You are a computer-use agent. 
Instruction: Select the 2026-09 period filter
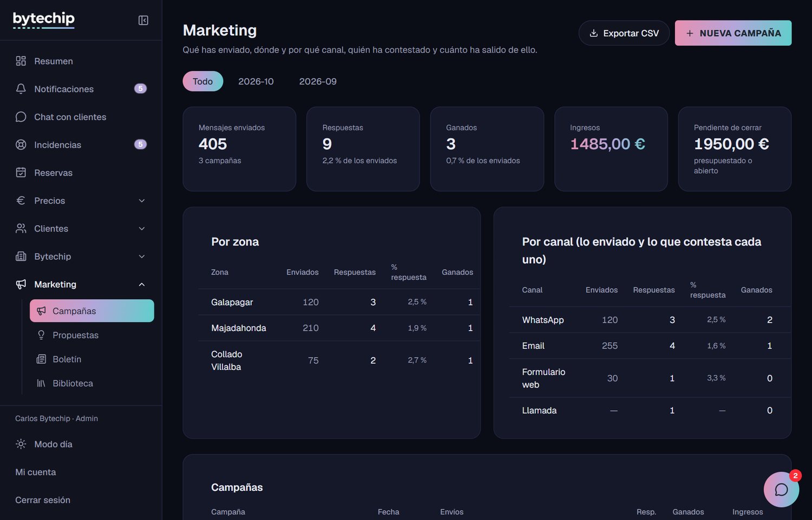coord(318,81)
